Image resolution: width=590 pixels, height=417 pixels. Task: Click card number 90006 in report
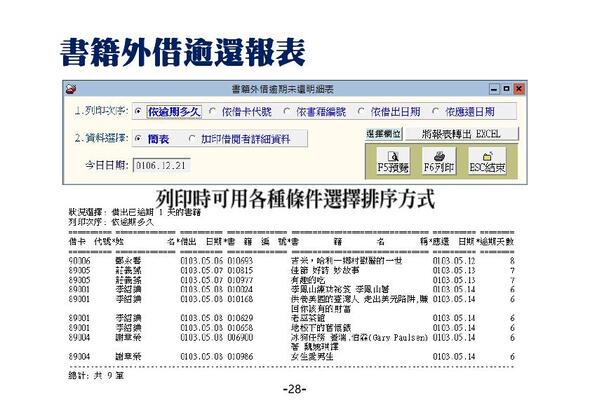pos(79,261)
